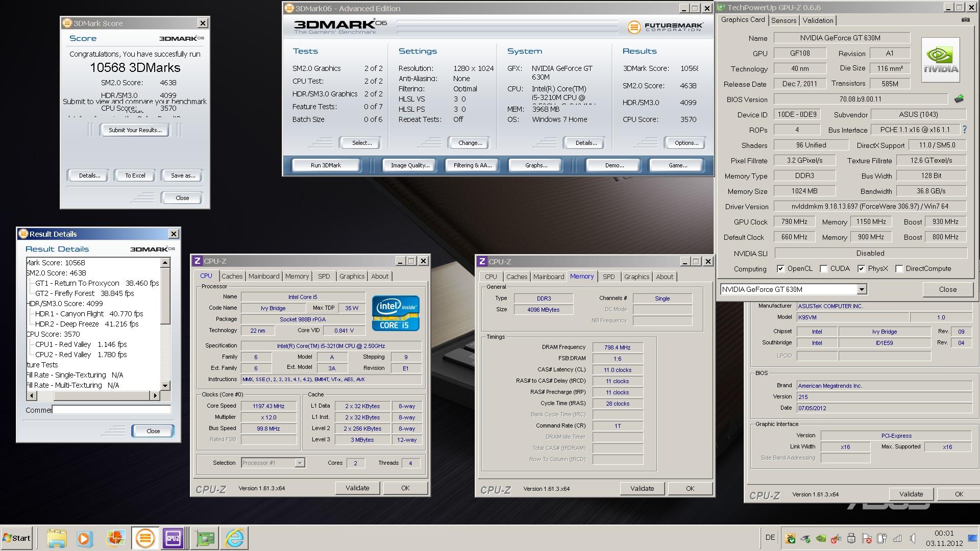The image size is (980, 551).
Task: Click the 3DMark Score window title icon
Action: coord(67,23)
